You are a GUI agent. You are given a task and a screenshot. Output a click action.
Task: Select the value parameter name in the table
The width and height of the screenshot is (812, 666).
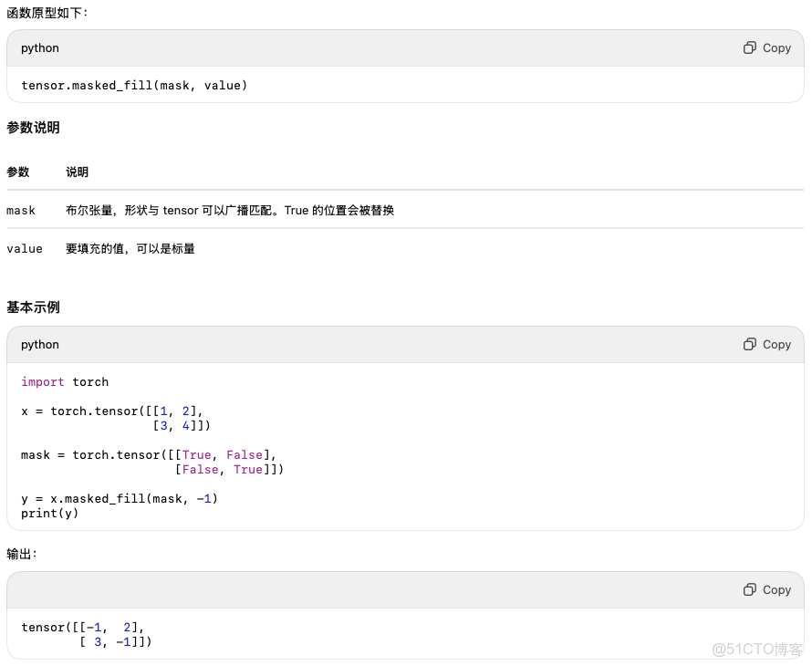[x=25, y=248]
